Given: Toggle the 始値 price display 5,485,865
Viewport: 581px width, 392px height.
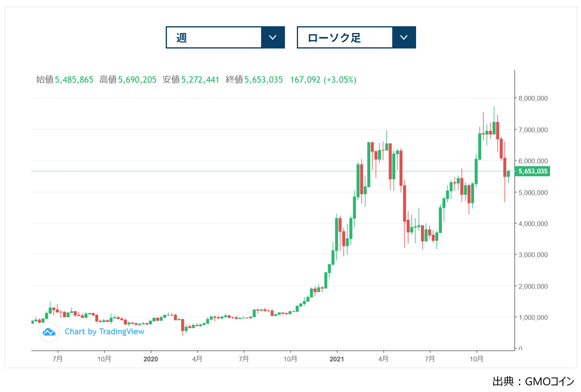Looking at the screenshot, I should pos(74,80).
